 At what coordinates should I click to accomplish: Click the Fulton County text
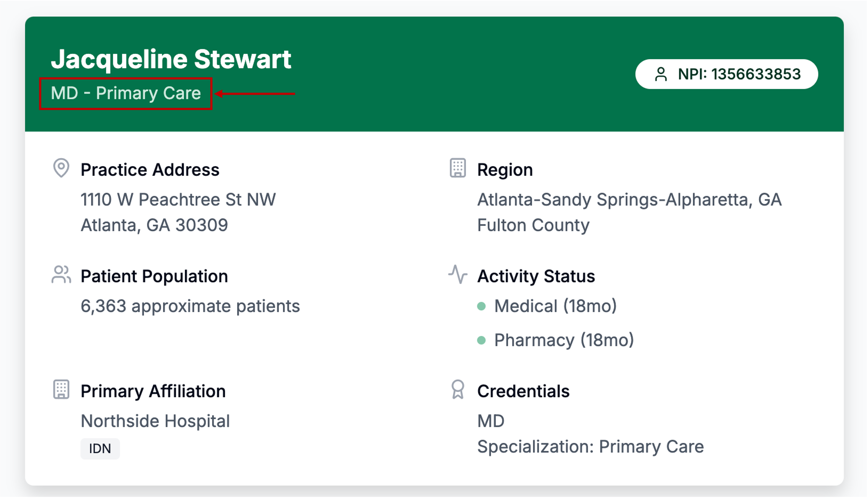click(533, 225)
